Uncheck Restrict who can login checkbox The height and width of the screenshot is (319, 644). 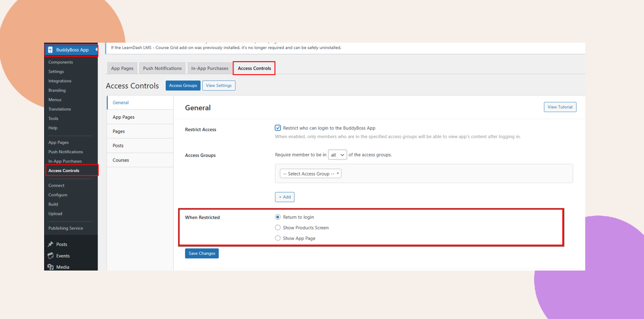[278, 128]
